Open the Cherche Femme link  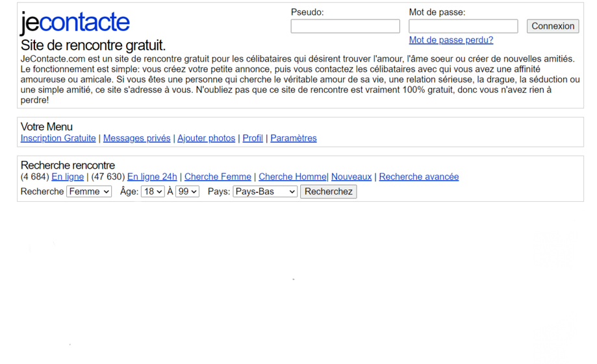218,176
